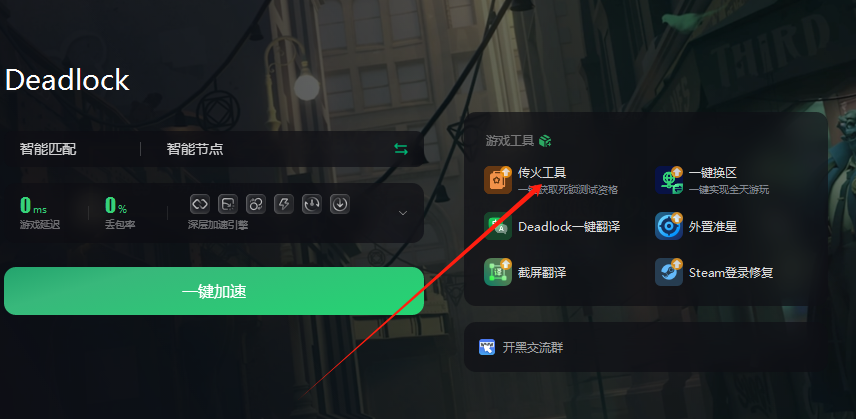
Task: Toggle the chain link engine icon
Action: click(200, 204)
